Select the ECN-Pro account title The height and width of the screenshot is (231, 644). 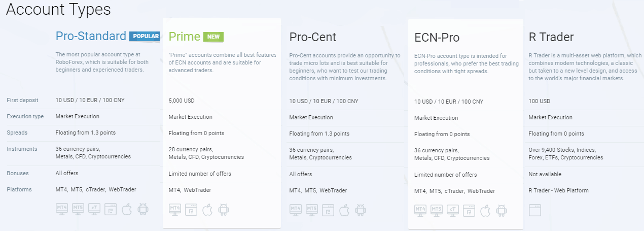pyautogui.click(x=438, y=37)
